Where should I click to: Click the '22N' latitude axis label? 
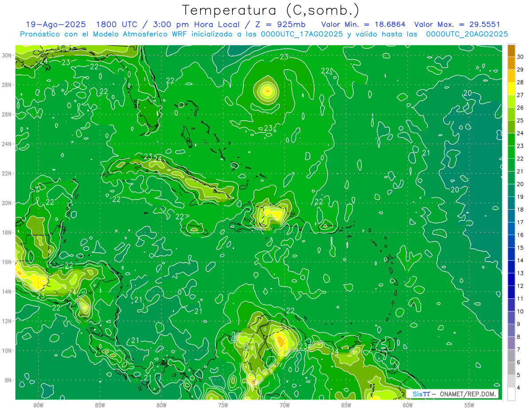[x=7, y=173]
